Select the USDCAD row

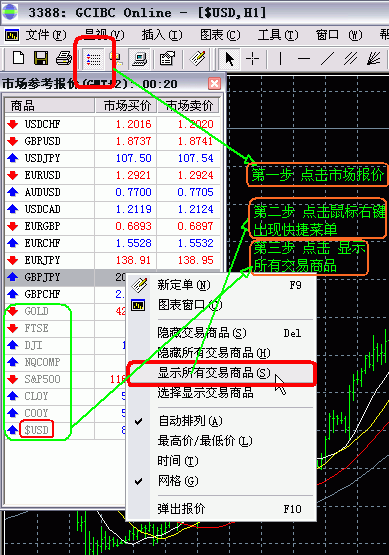coord(113,209)
